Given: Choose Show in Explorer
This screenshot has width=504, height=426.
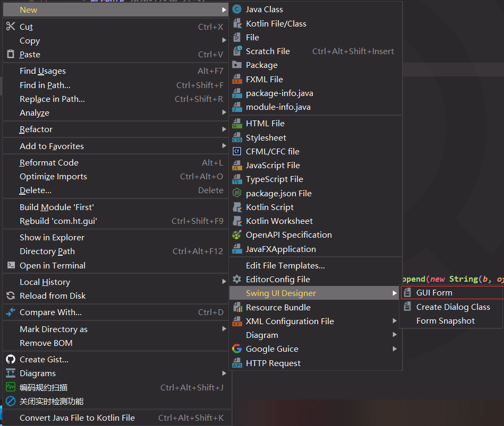Looking at the screenshot, I should click(116, 238).
